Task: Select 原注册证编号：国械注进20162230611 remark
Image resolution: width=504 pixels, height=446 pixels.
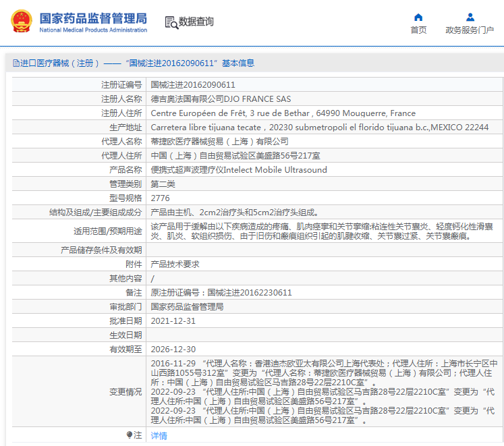Action: [221, 293]
